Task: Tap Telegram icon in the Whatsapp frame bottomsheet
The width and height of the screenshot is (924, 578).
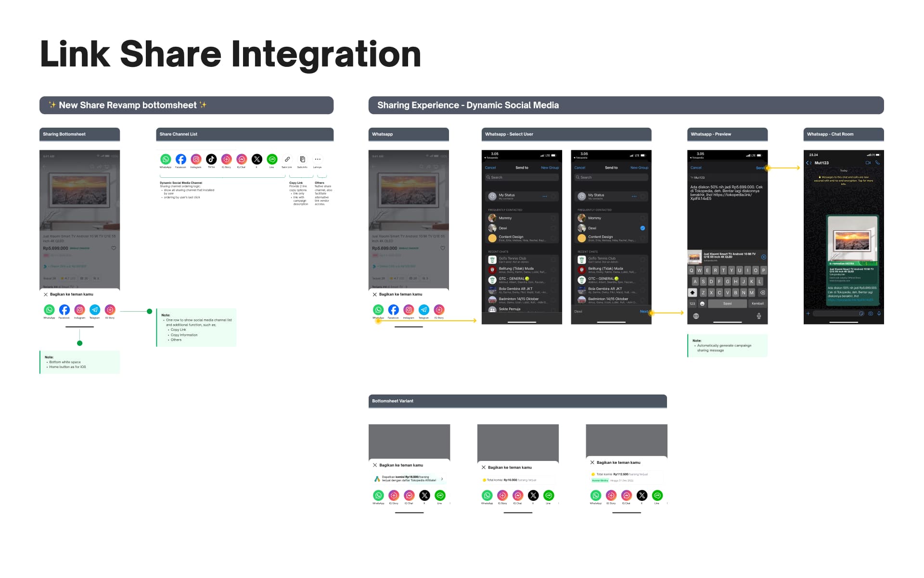Action: tap(424, 310)
